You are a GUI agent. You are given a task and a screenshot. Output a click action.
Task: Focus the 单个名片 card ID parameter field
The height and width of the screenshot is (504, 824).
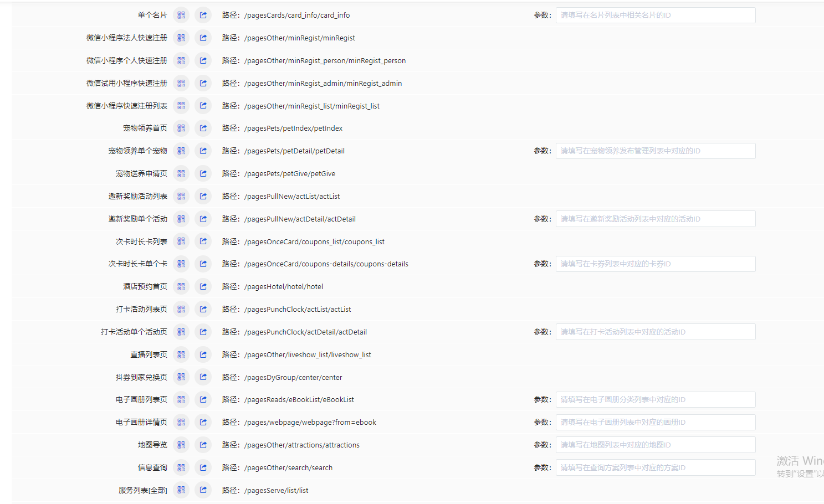tap(655, 16)
